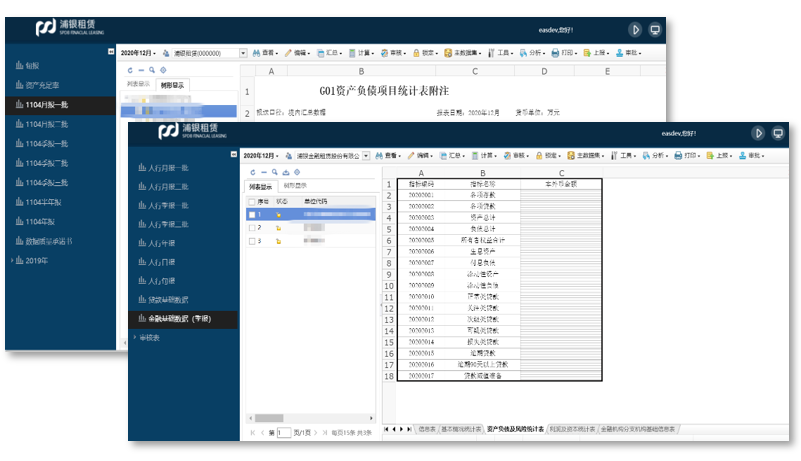801x461 pixels.
Task: Switch to the 利润及资本统计表 sheet tab
Action: pyautogui.click(x=571, y=428)
